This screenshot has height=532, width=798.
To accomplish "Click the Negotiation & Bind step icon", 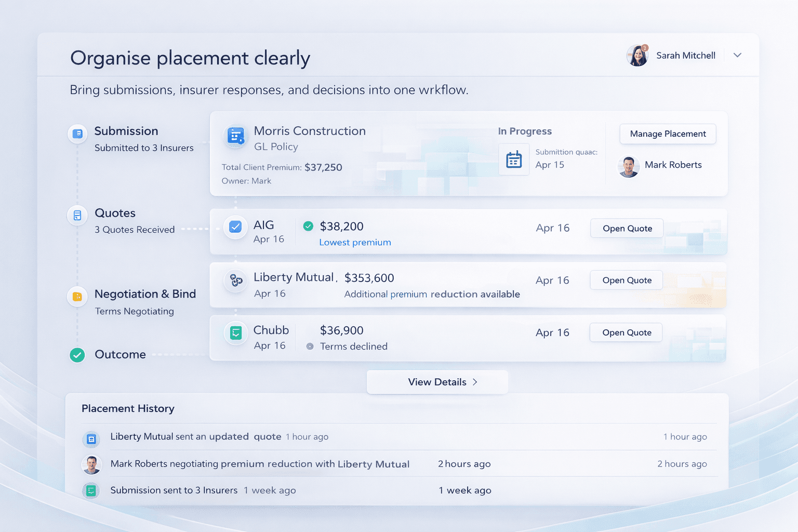I will (x=77, y=297).
